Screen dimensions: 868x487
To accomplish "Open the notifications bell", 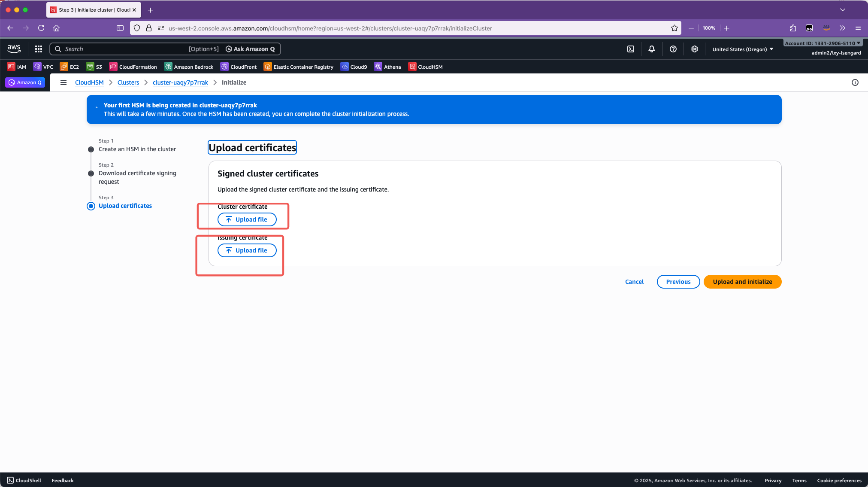I will (652, 49).
